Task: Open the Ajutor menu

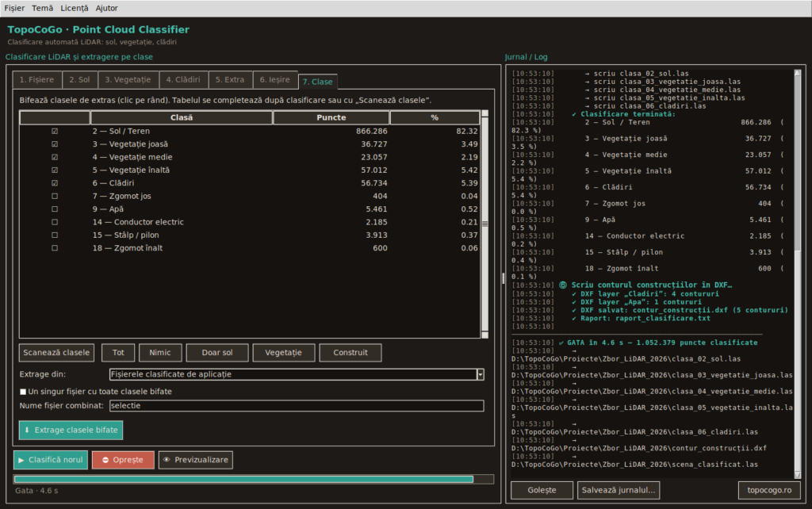Action: 107,8
